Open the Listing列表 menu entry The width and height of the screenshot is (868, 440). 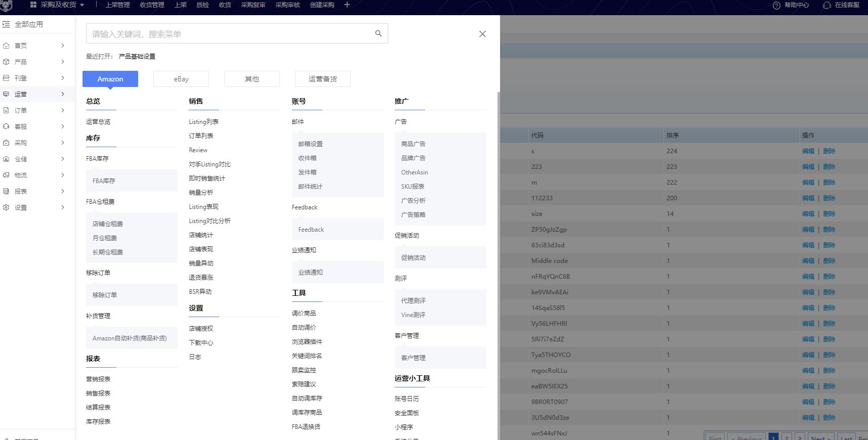click(203, 122)
